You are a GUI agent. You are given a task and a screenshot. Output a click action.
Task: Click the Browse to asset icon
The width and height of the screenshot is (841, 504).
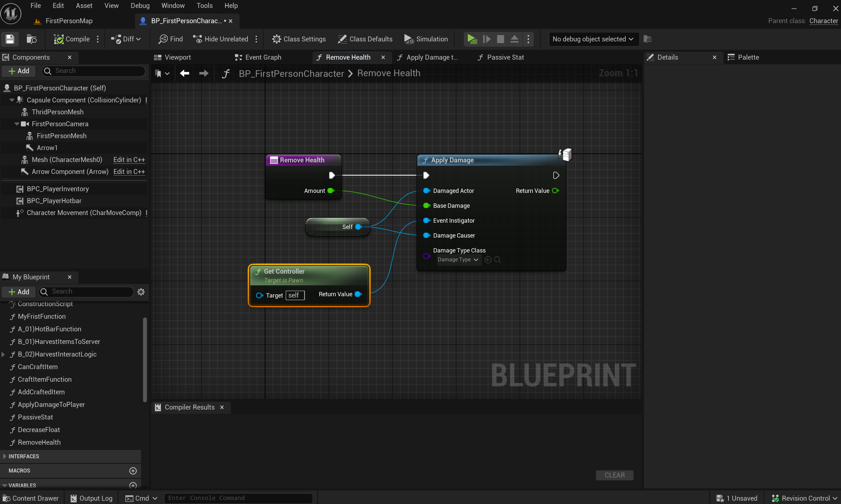pyautogui.click(x=32, y=39)
